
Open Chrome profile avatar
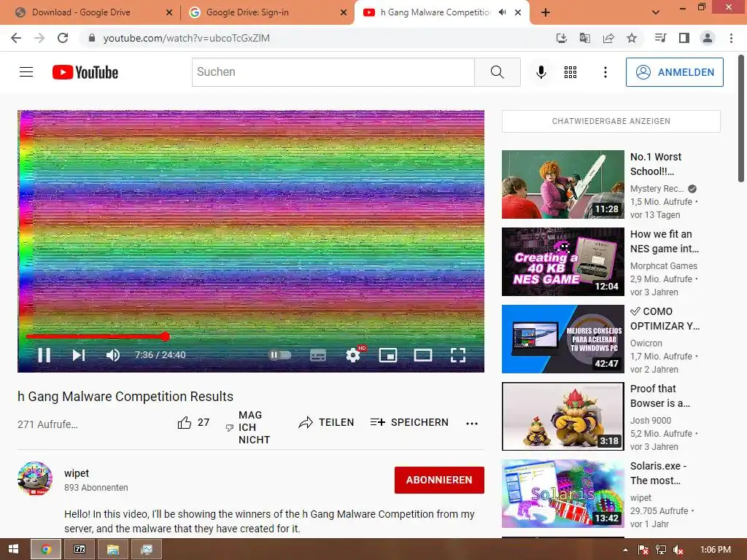(708, 38)
